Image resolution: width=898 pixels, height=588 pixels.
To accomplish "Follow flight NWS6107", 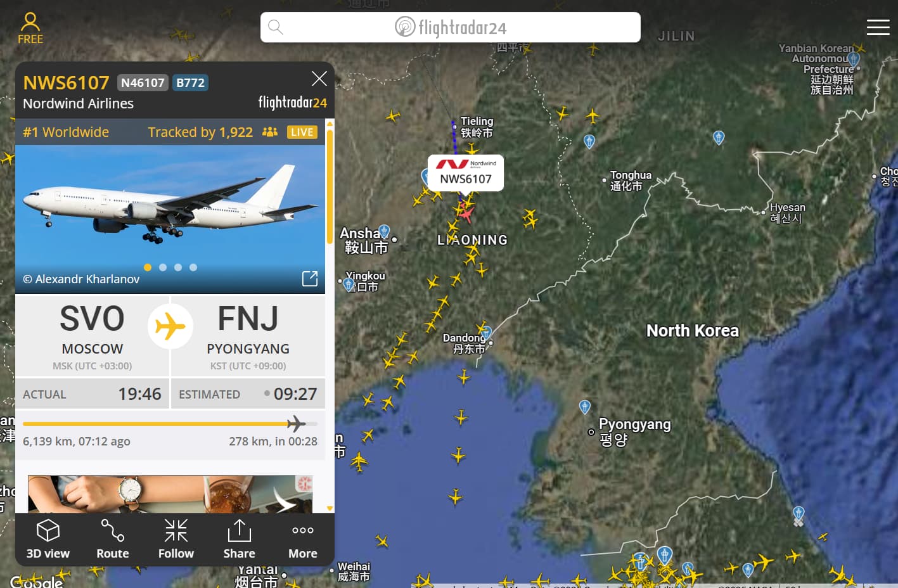I will 176,539.
